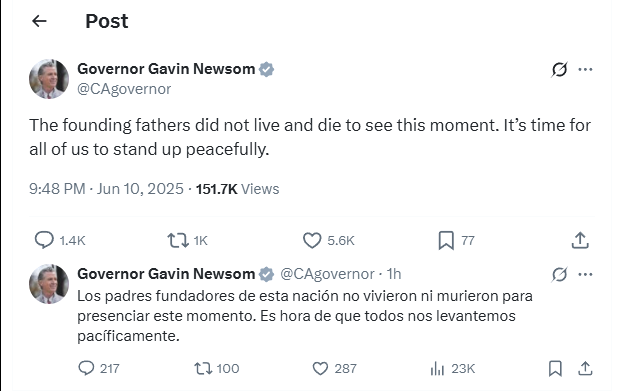Open more options menu on main post

[x=585, y=70]
